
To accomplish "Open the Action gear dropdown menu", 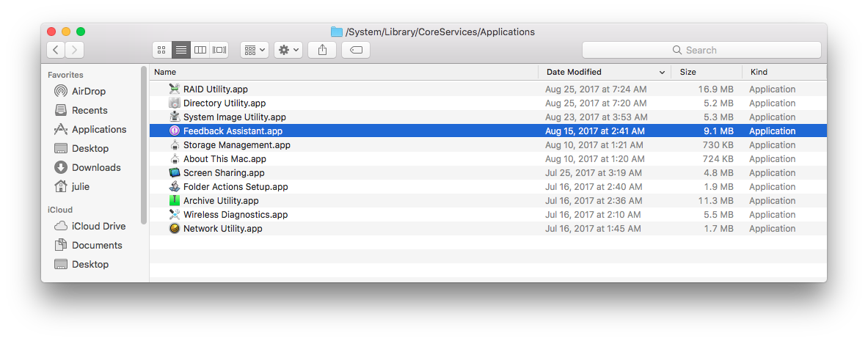I will [288, 50].
